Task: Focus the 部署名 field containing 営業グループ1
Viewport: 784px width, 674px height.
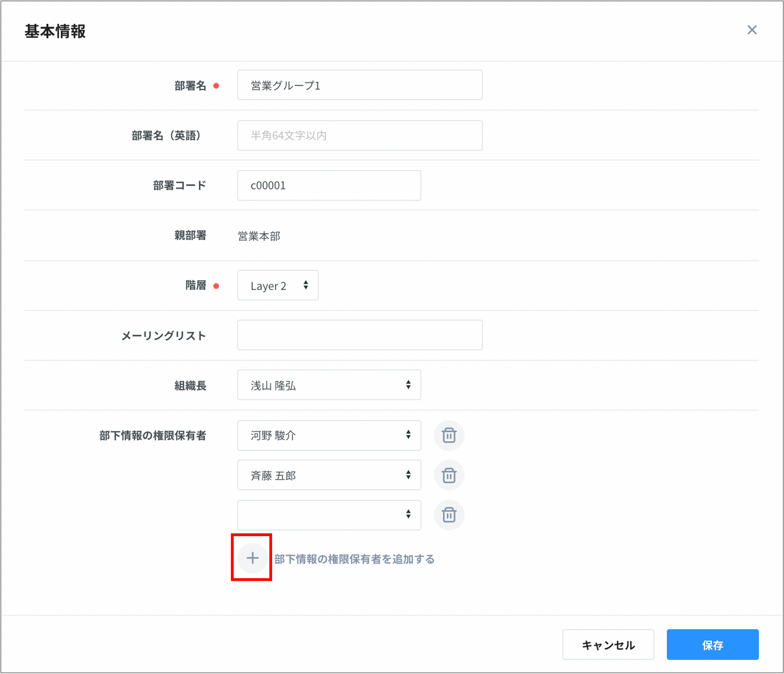Action: pos(359,85)
